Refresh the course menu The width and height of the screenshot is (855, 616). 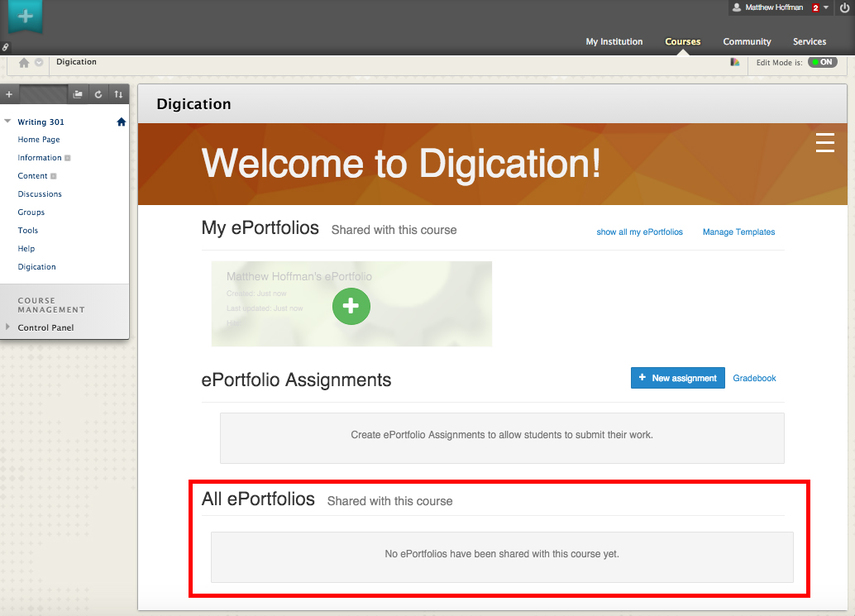tap(98, 94)
